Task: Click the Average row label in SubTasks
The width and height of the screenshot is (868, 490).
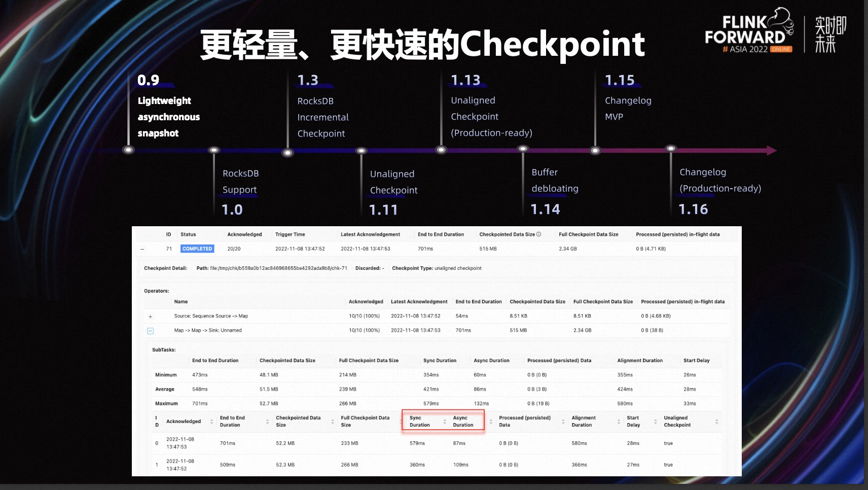Action: [x=165, y=389]
